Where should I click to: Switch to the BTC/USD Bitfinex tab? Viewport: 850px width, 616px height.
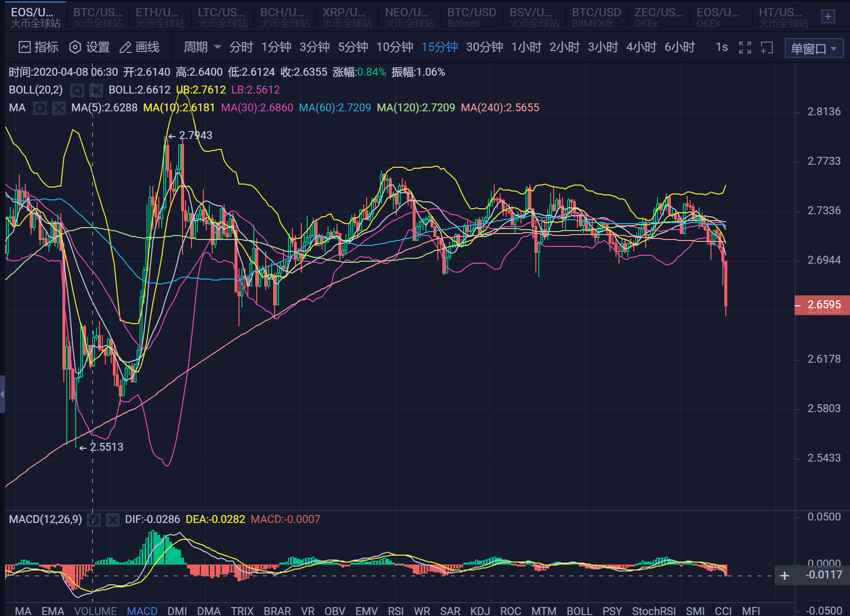pos(471,17)
